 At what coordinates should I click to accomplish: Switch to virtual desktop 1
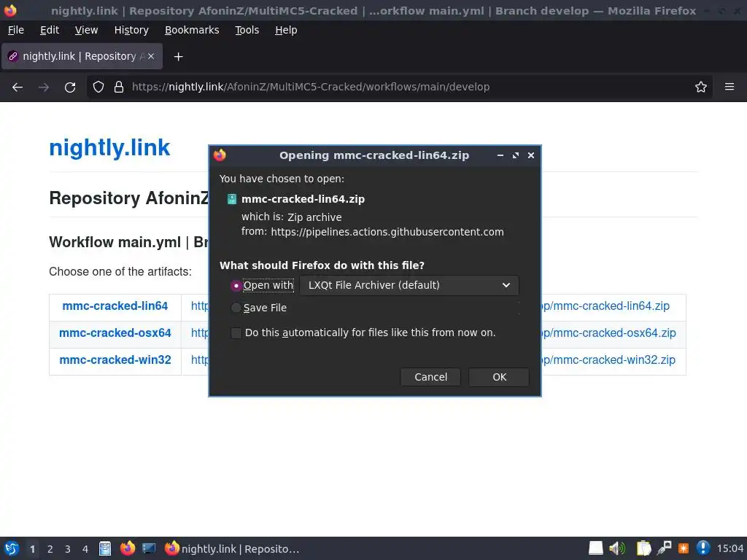(32, 549)
